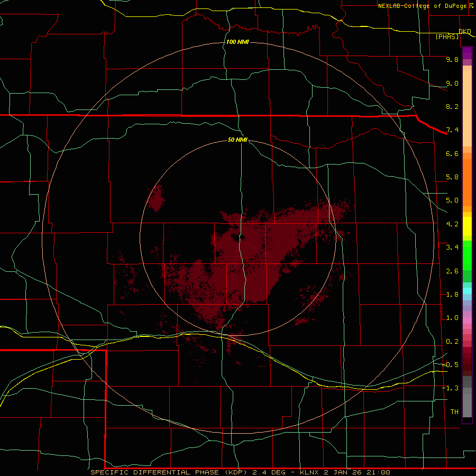Click the radar site hole at the echo center

(237, 237)
